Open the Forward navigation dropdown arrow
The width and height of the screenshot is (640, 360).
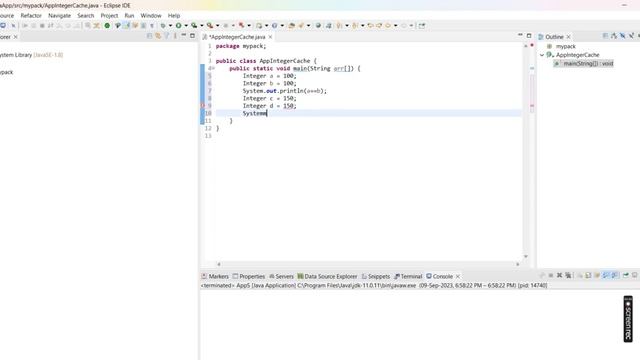(411, 25)
